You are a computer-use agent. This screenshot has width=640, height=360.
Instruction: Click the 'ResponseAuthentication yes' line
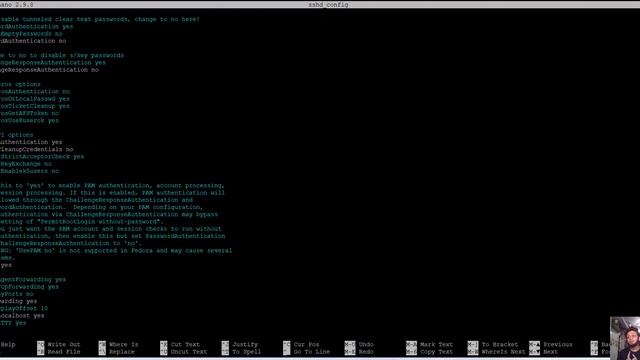pos(53,63)
